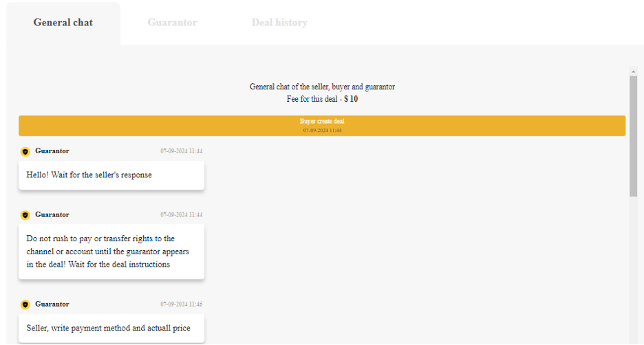This screenshot has width=644, height=345.
Task: Click shield icon beside the "Hello!" message sender
Action: (x=25, y=151)
